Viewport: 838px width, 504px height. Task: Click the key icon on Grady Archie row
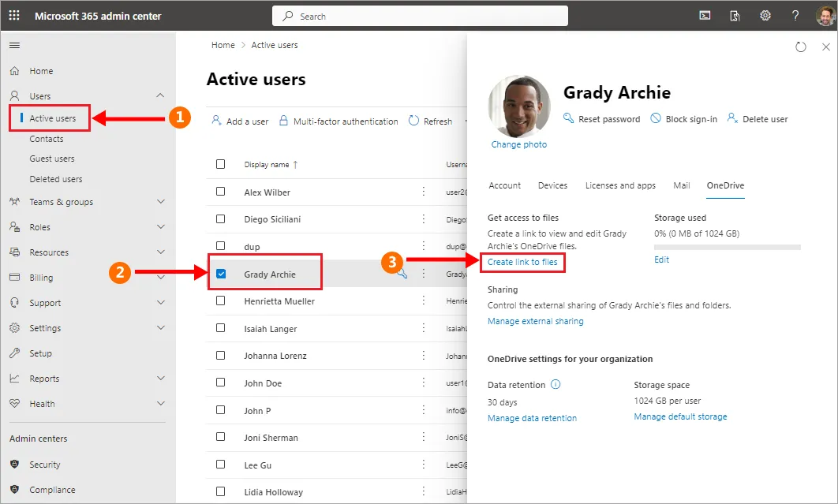[402, 274]
